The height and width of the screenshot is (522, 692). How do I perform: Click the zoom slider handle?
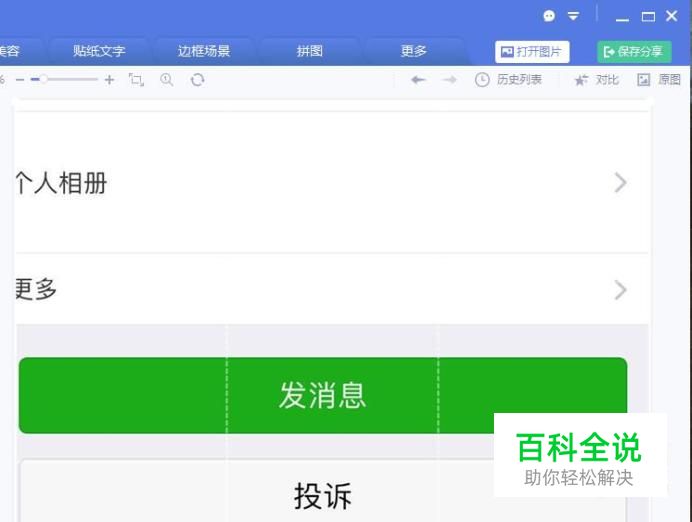tap(44, 79)
